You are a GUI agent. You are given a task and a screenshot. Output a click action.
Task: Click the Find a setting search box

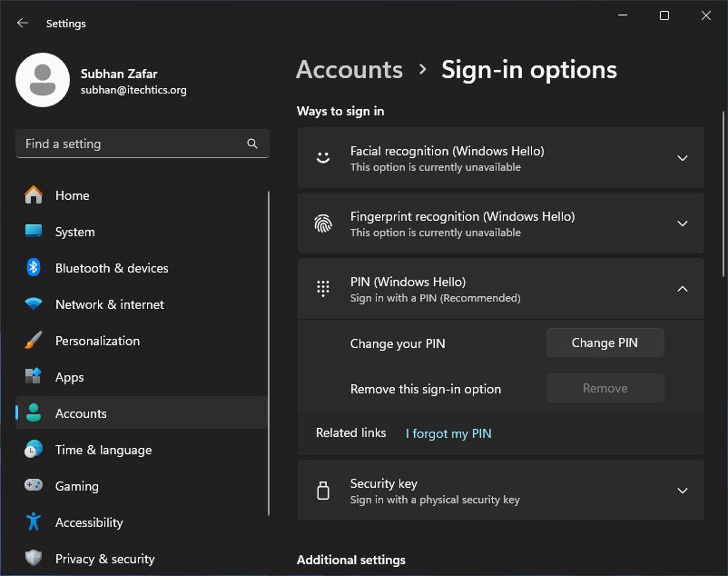[143, 144]
